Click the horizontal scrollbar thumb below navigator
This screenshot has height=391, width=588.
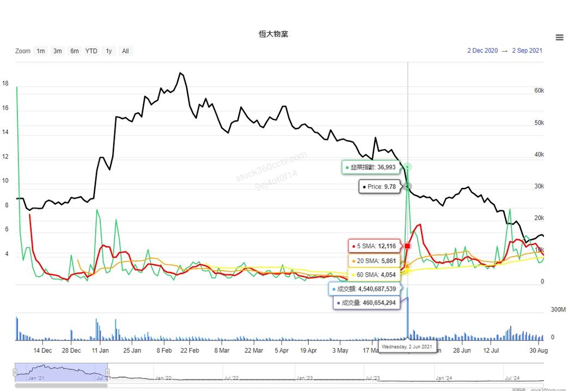point(61,386)
